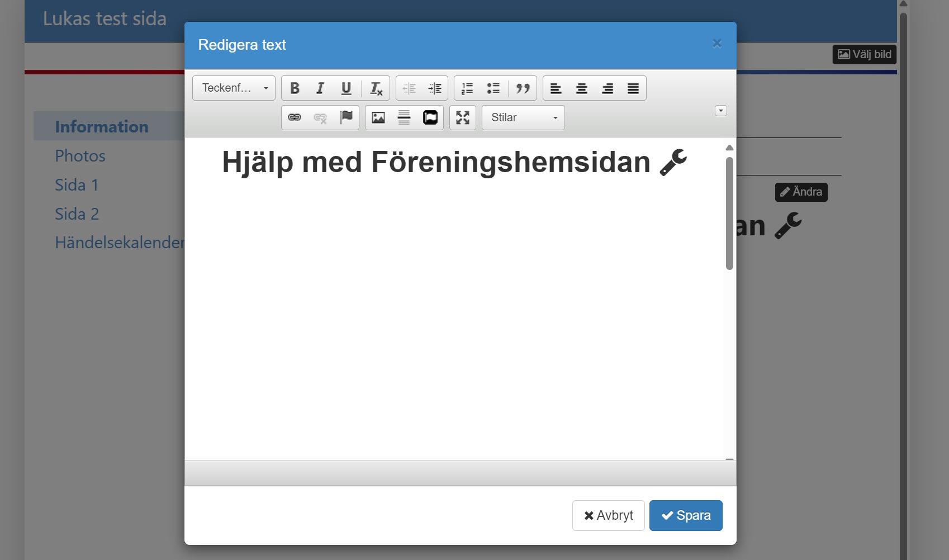Collapse the toolbar with the small arrow
The width and height of the screenshot is (949, 560).
(x=720, y=111)
